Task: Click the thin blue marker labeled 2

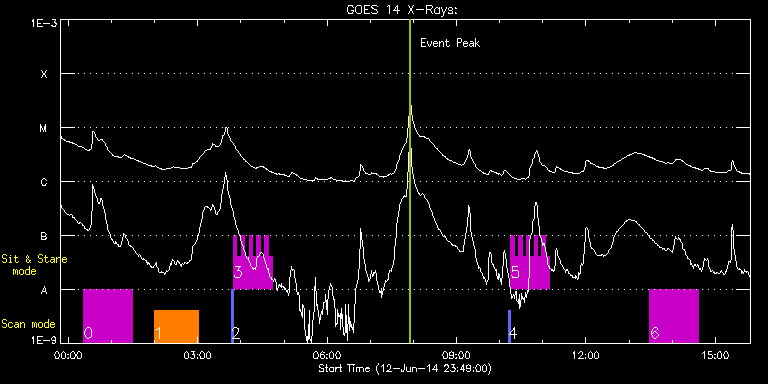Action: pos(232,316)
